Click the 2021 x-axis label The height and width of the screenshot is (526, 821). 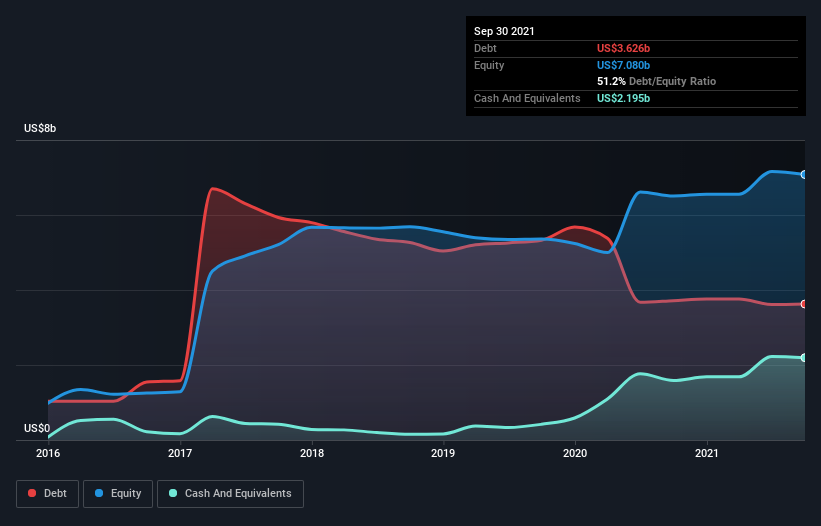[707, 453]
